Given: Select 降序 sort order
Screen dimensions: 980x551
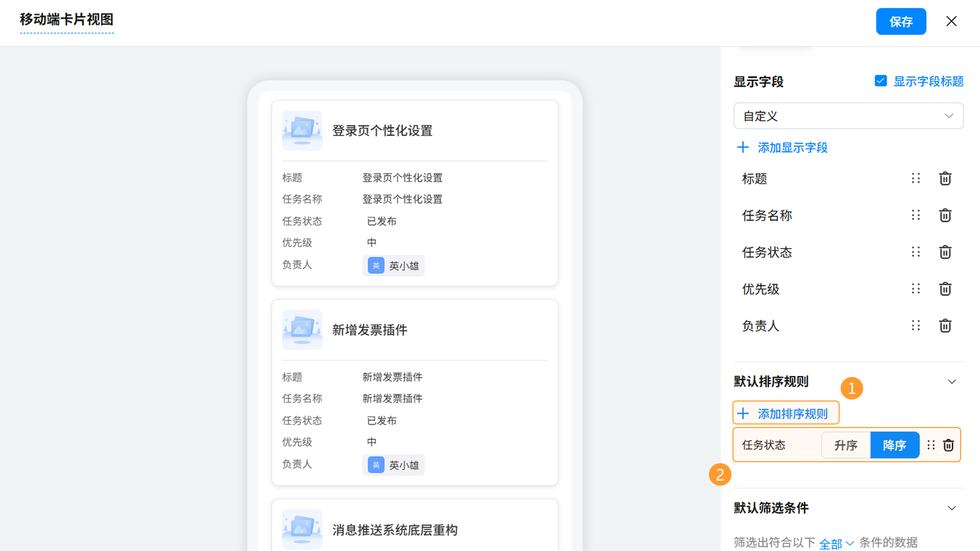Looking at the screenshot, I should coord(895,445).
